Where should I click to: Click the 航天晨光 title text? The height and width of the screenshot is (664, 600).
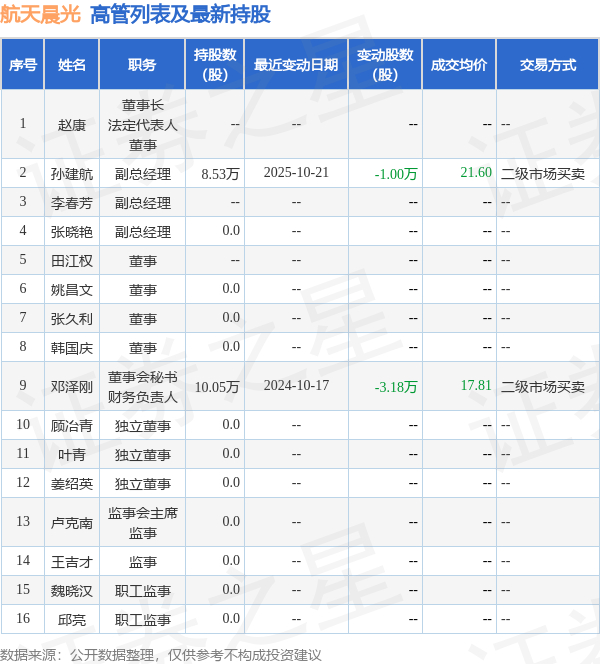click(40, 14)
